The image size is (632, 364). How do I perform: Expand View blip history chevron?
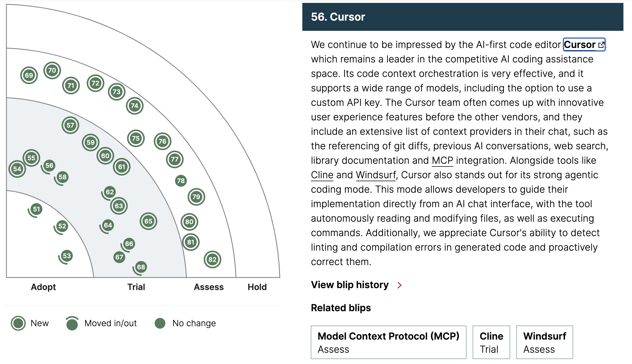(x=400, y=285)
